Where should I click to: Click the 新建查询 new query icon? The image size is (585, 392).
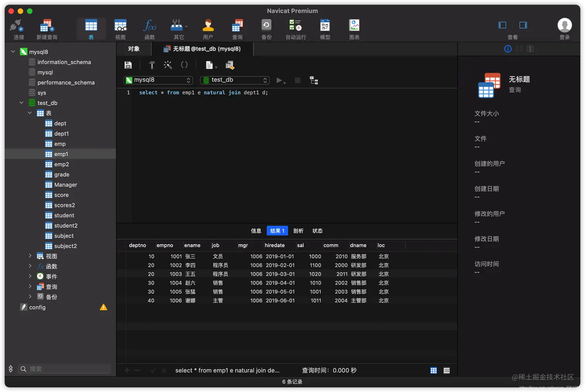tap(47, 29)
